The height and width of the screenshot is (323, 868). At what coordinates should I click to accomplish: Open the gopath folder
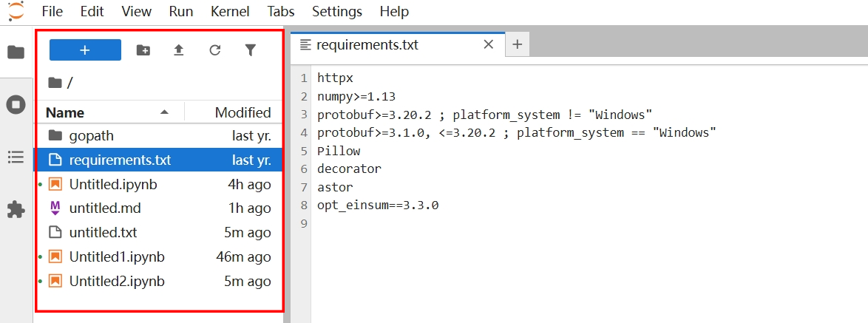91,136
